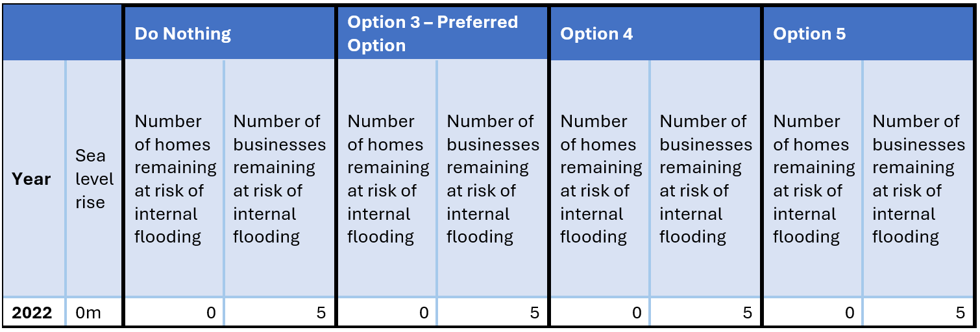Viewport: 980px width, 332px height.
Task: Click homes at risk header under Do Nothing
Action: (x=175, y=179)
